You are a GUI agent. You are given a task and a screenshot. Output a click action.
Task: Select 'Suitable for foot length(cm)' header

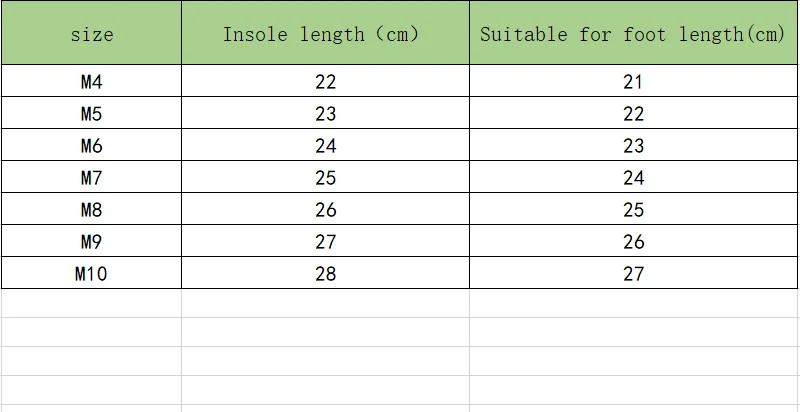[633, 34]
